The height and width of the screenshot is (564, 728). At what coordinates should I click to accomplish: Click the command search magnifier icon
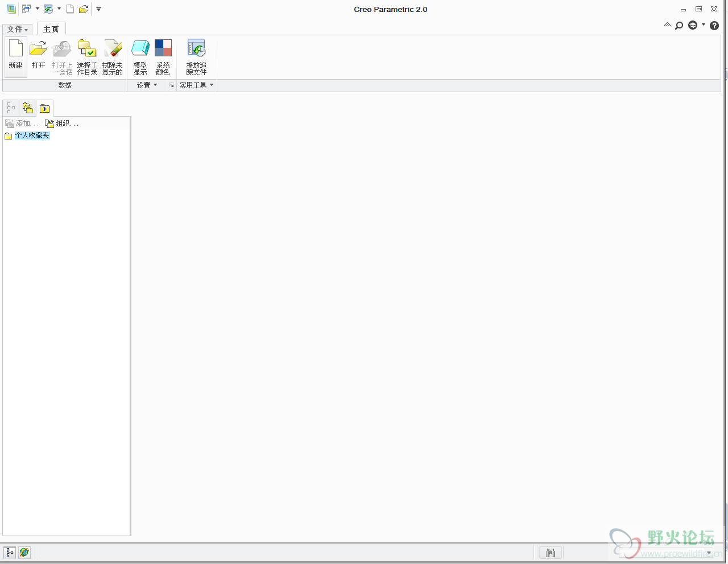coord(679,26)
